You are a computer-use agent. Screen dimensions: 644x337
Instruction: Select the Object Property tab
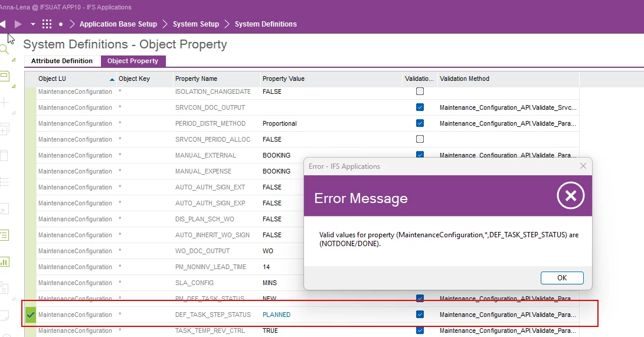[133, 61]
